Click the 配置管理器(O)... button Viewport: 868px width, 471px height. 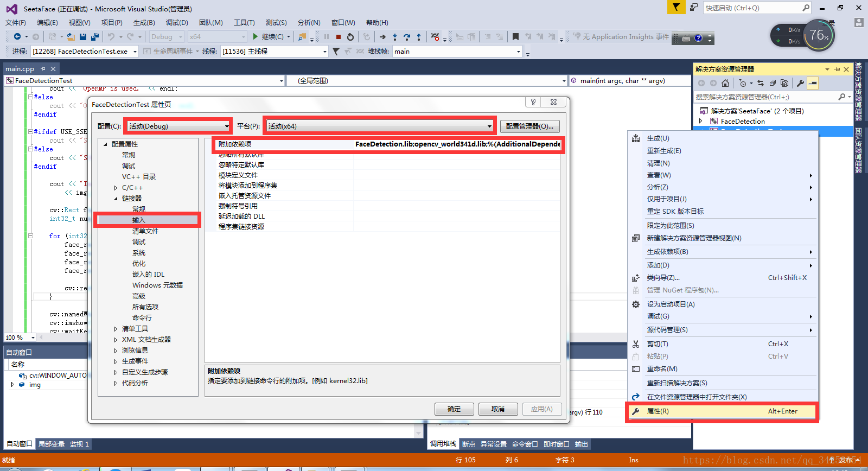coord(529,126)
